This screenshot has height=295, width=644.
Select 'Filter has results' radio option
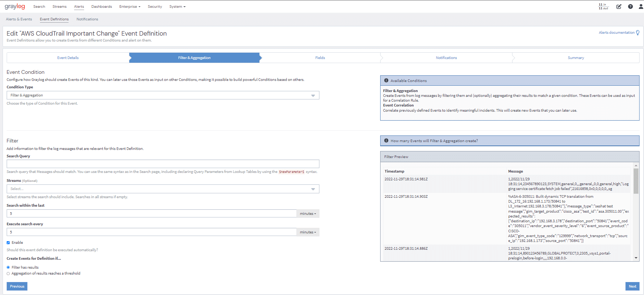coord(8,268)
